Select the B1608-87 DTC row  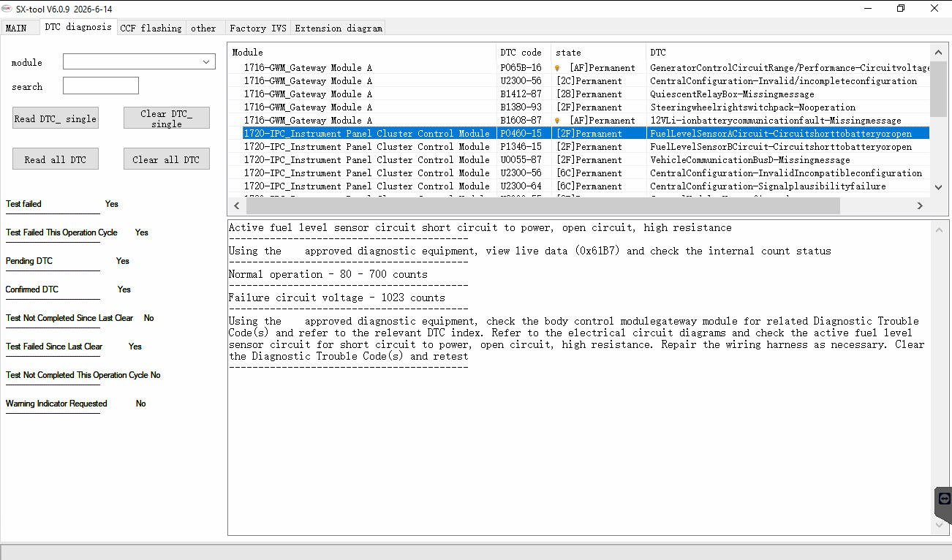tap(578, 121)
